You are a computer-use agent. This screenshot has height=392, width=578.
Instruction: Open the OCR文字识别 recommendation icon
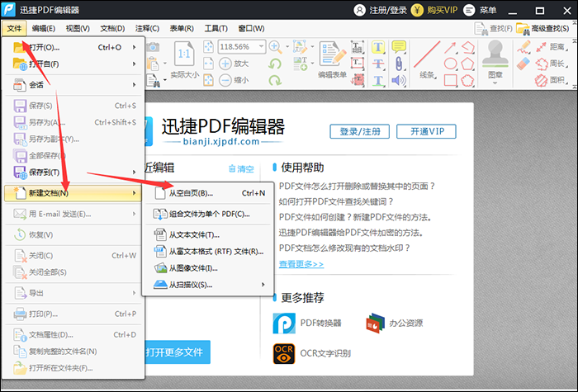pyautogui.click(x=284, y=353)
